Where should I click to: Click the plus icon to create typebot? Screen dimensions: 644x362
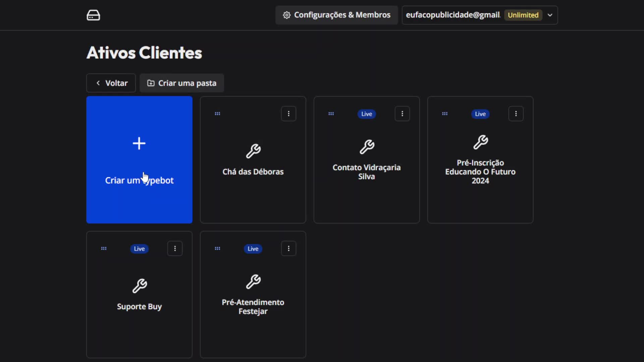click(x=139, y=143)
